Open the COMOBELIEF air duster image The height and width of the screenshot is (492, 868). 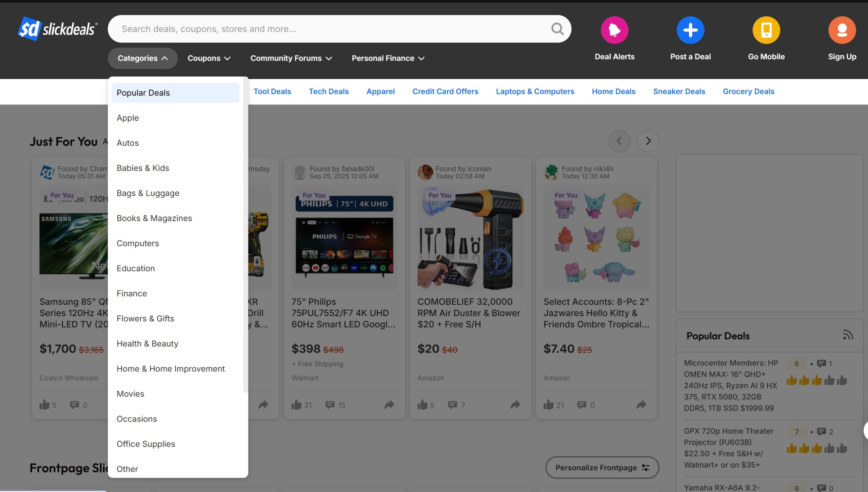(x=470, y=238)
